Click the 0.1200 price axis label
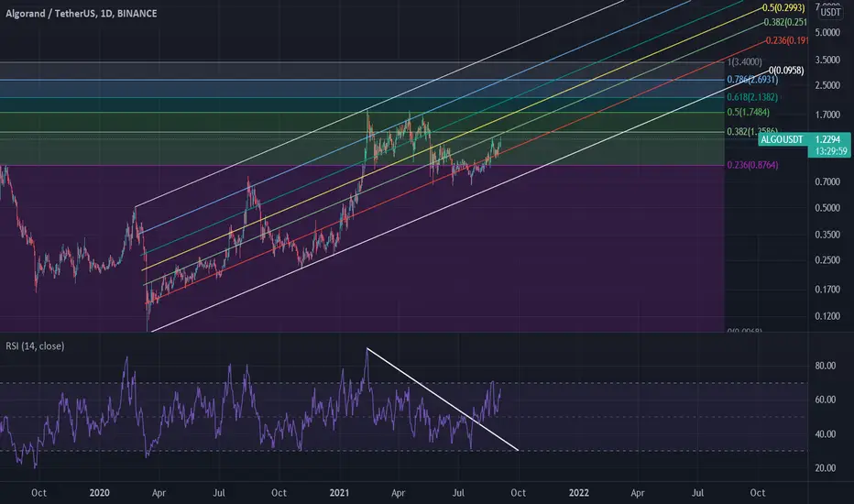This screenshot has height=504, width=854. click(827, 316)
